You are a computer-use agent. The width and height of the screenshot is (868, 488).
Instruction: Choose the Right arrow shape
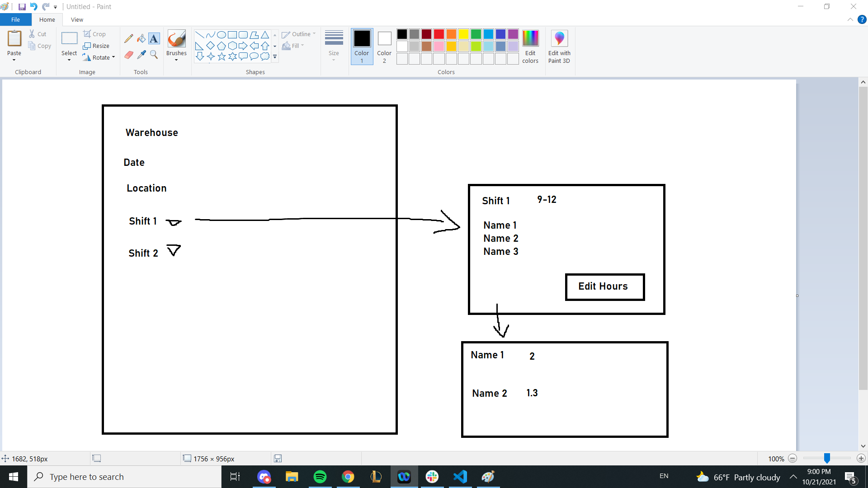point(243,46)
